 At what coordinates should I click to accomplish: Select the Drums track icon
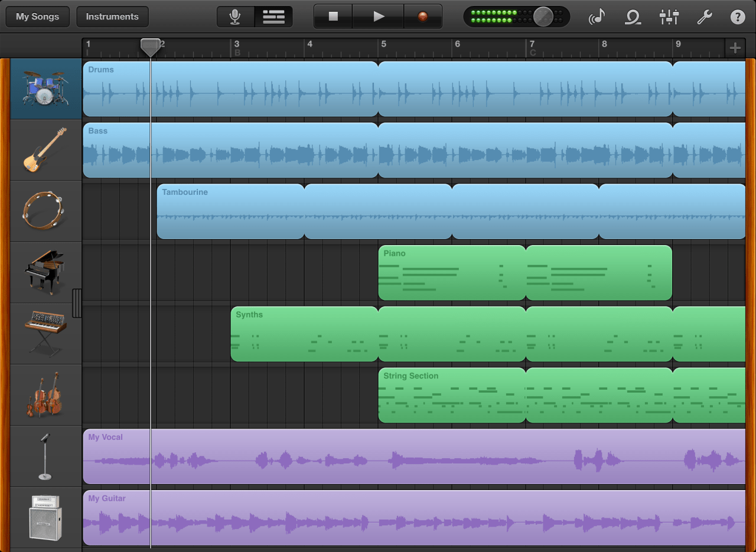[x=45, y=89]
